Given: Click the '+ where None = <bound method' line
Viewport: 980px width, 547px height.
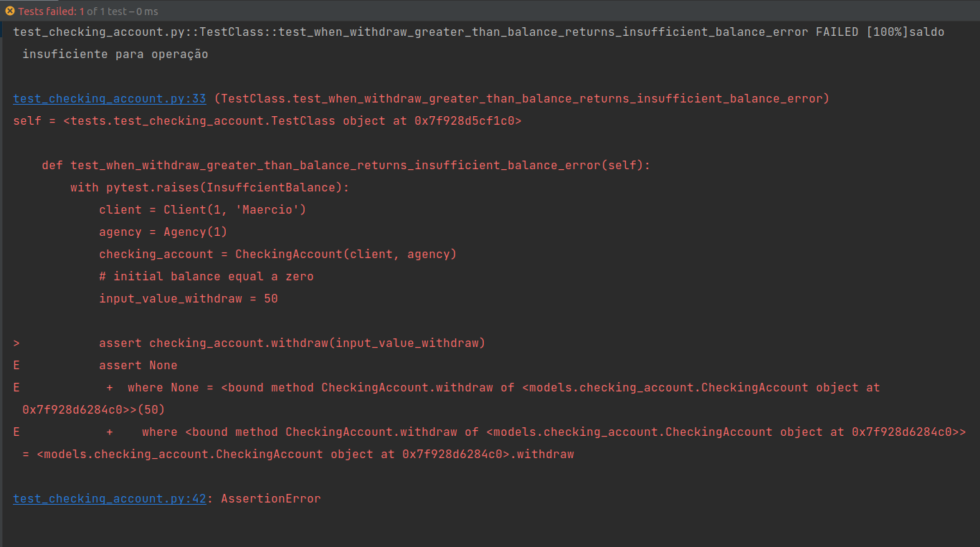Looking at the screenshot, I should (493, 387).
